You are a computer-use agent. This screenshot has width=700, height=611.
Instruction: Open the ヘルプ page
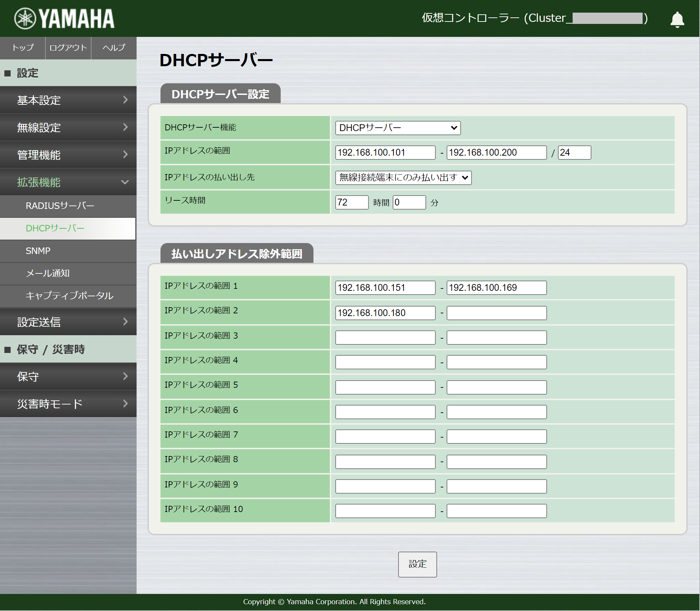(x=113, y=48)
